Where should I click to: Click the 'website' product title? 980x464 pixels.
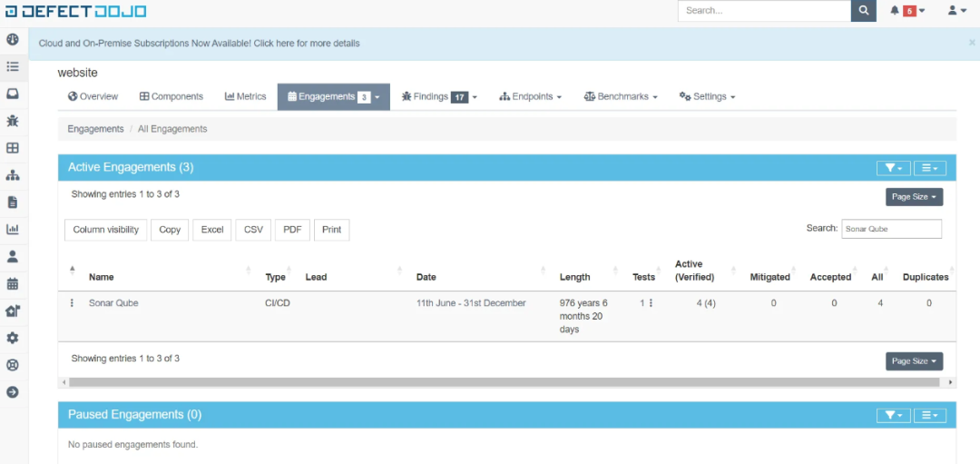click(x=77, y=73)
